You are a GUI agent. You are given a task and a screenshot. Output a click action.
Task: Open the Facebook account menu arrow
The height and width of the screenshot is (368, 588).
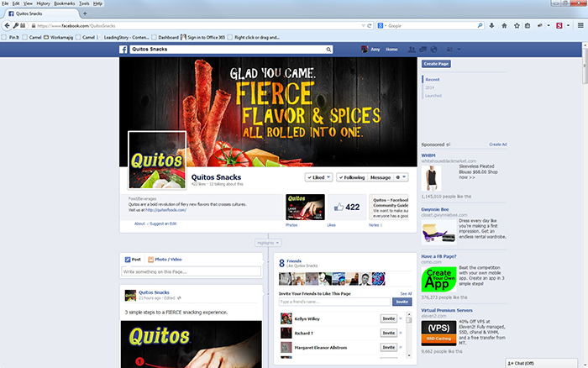point(459,49)
